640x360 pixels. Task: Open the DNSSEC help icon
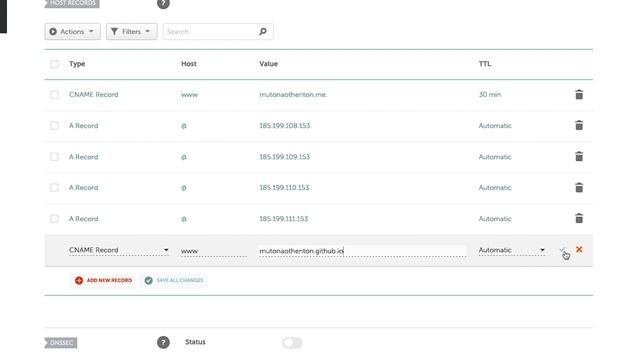[x=163, y=342]
